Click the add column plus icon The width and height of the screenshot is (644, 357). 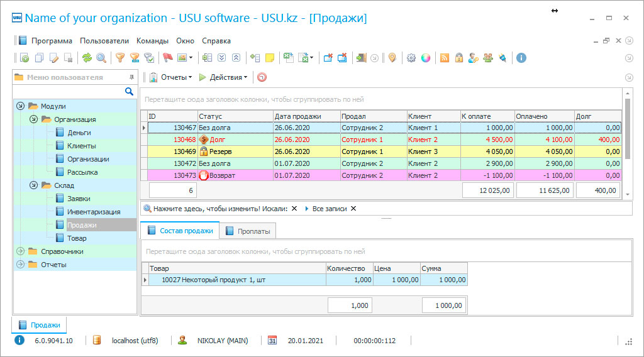[x=255, y=58]
